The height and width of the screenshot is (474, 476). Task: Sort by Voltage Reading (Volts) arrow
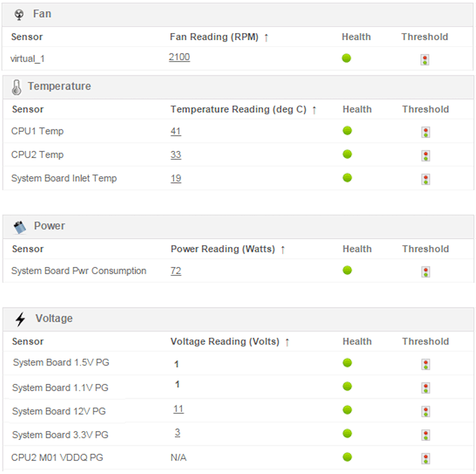pyautogui.click(x=287, y=342)
